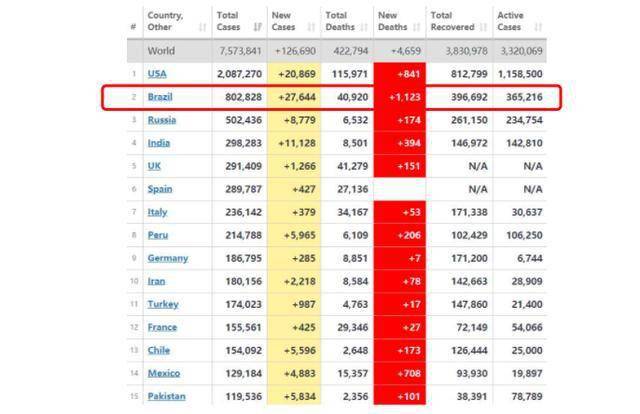Viewport: 640px width, 414px height.
Task: Open the Russia country link
Action: coord(162,120)
